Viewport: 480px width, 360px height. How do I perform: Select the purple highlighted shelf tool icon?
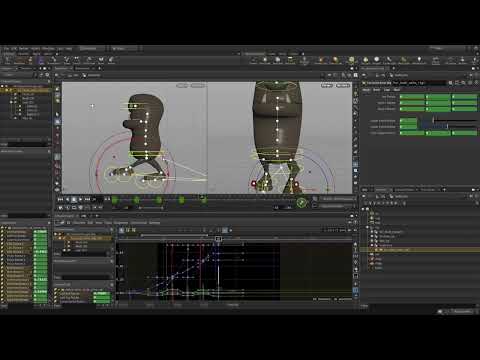41,60
